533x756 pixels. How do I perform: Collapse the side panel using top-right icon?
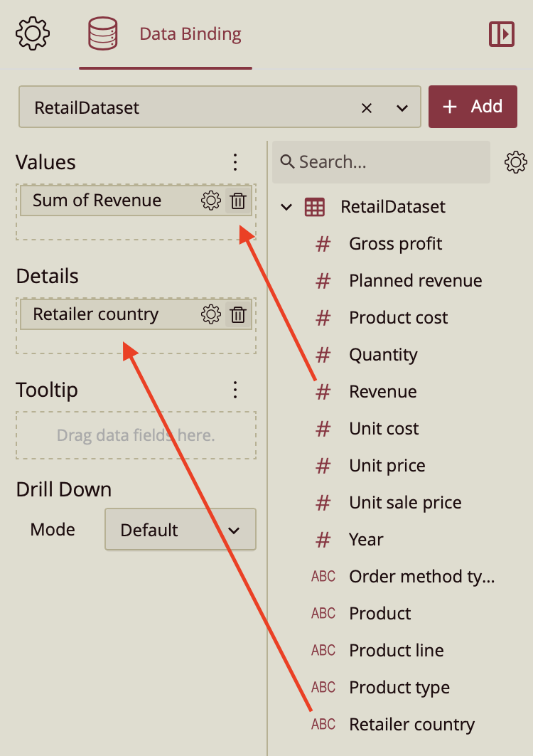(502, 34)
